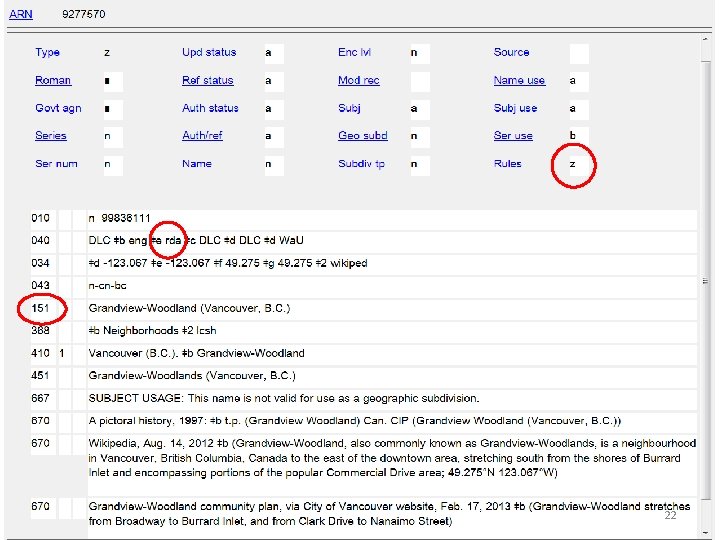Screen dimensions: 720x540
Task: Select the 010 field tag
Action: (x=41, y=218)
